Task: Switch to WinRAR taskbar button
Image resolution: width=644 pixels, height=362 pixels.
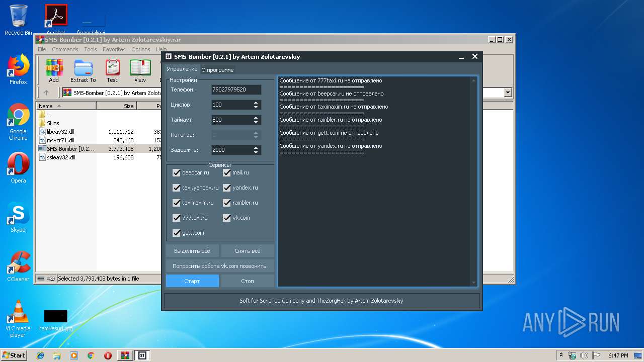Action: tap(125, 355)
